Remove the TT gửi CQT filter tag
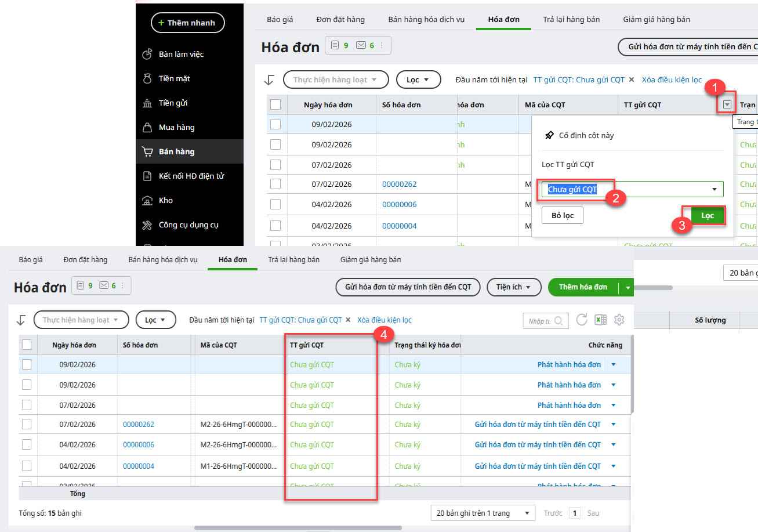This screenshot has height=532, width=758. 348,320
